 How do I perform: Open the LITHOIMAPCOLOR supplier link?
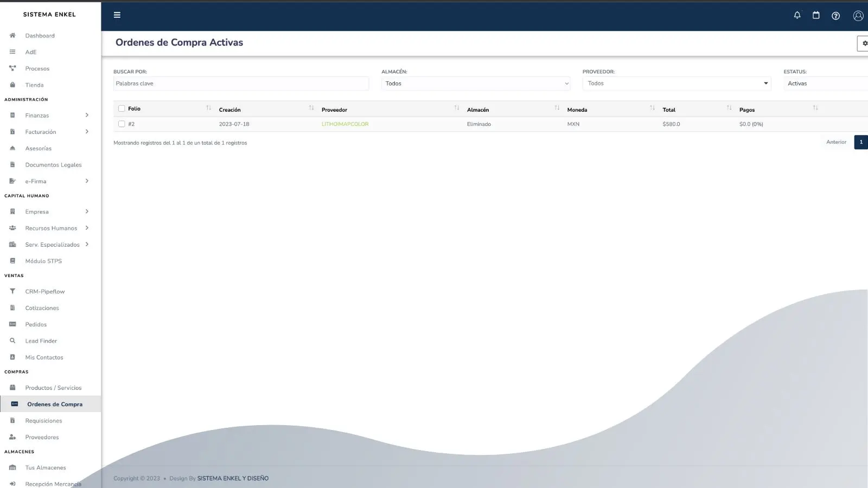(x=345, y=124)
